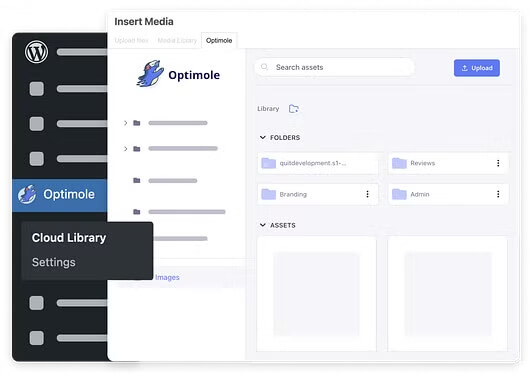This screenshot has width=532, height=377.
Task: Click the WordPress logo icon
Action: (36, 52)
